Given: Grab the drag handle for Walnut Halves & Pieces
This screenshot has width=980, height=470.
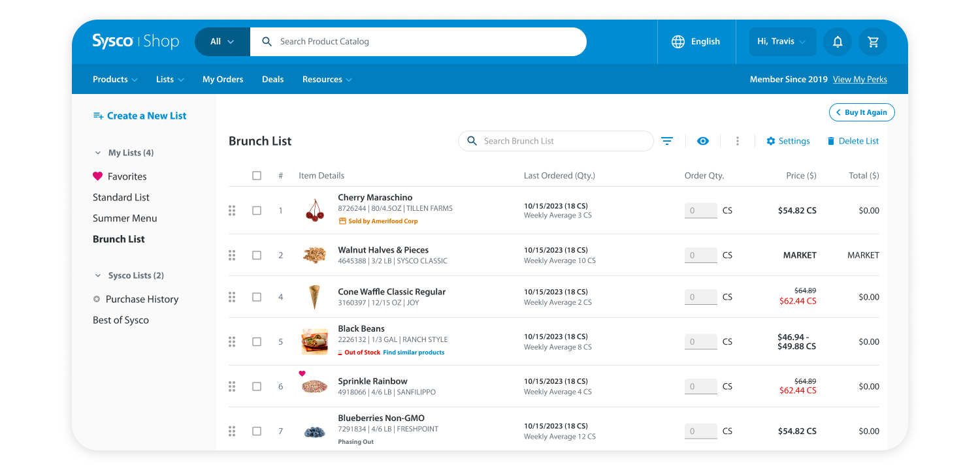Looking at the screenshot, I should [x=232, y=255].
